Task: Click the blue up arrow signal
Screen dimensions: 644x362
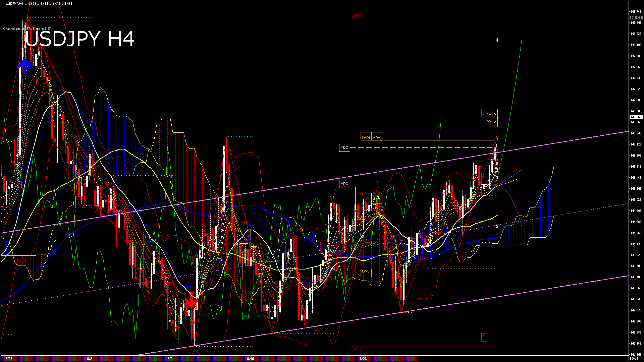Action: (x=25, y=67)
